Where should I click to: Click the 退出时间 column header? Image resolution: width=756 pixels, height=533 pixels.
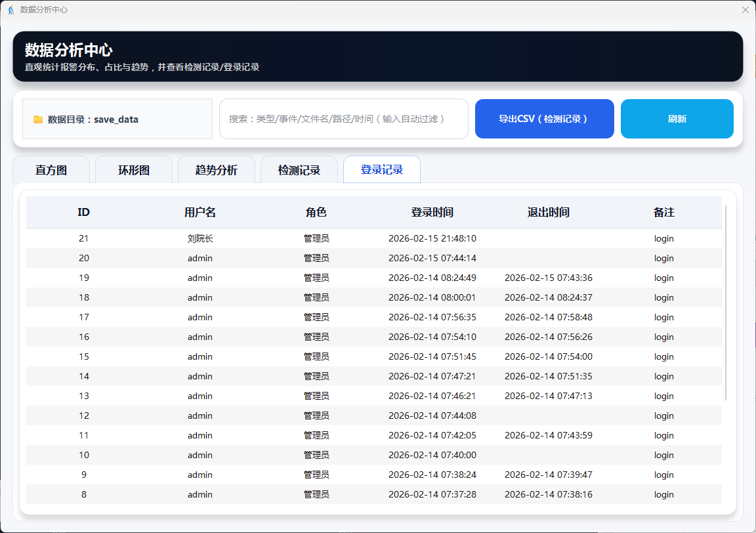[548, 213]
